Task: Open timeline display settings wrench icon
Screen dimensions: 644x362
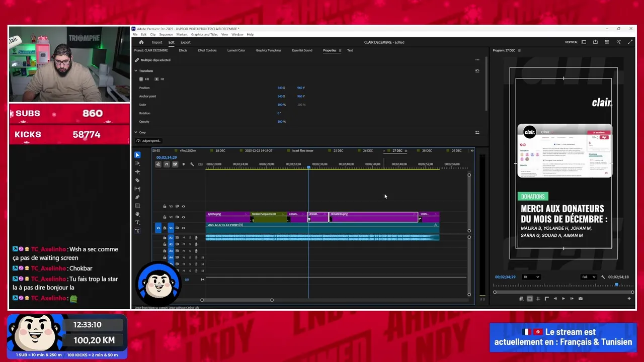Action: pos(192,164)
